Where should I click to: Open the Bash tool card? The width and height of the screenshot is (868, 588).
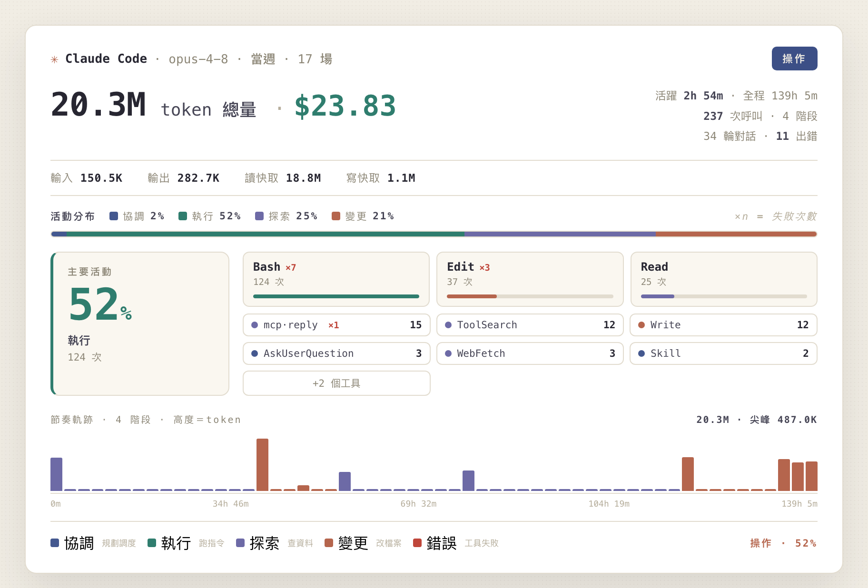click(336, 279)
